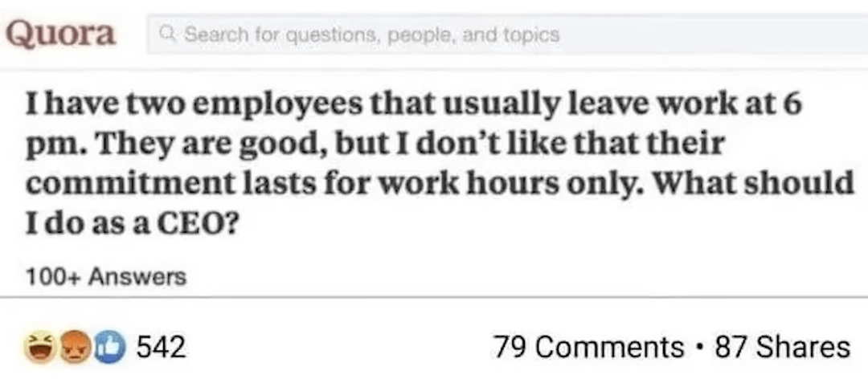Click the angry reaction emoji
The image size is (868, 387).
pos(74,347)
